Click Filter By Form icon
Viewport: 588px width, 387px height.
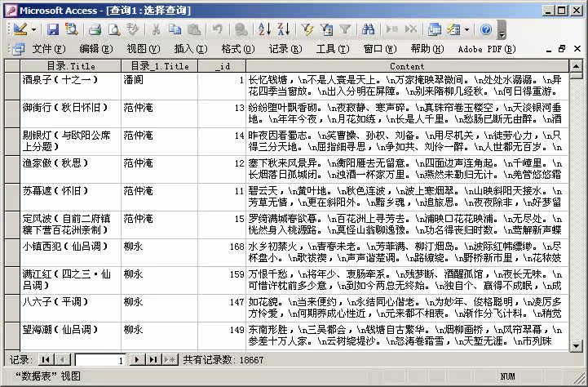point(326,29)
